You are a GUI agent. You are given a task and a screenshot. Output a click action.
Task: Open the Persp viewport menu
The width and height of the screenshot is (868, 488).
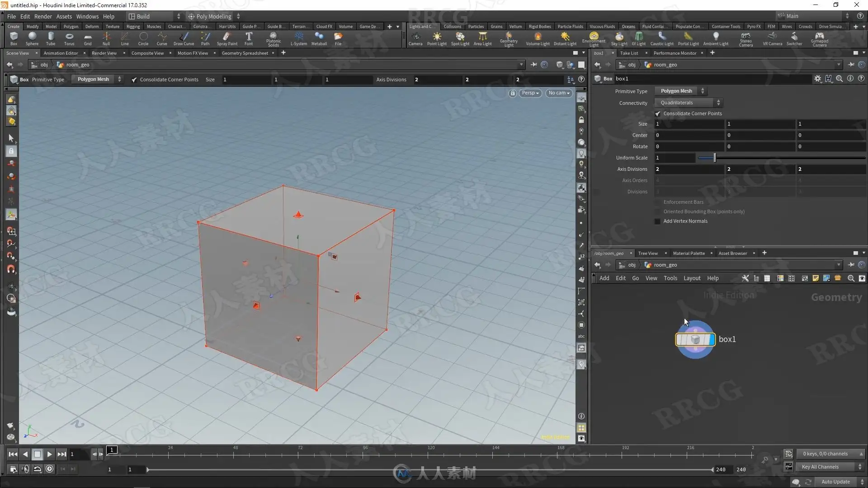[530, 93]
